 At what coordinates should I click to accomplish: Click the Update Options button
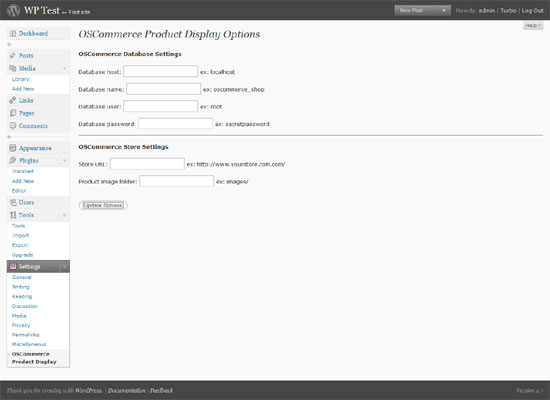coord(103,205)
